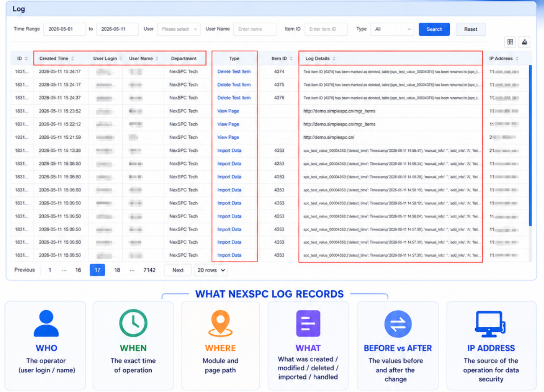Jump to page 1
Viewport: 544px width, 392px height.
click(50, 270)
